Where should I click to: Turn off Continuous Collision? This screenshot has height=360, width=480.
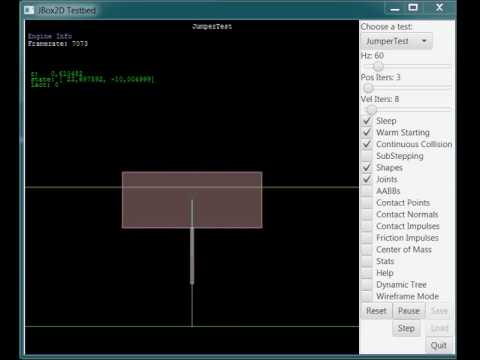coord(367,144)
